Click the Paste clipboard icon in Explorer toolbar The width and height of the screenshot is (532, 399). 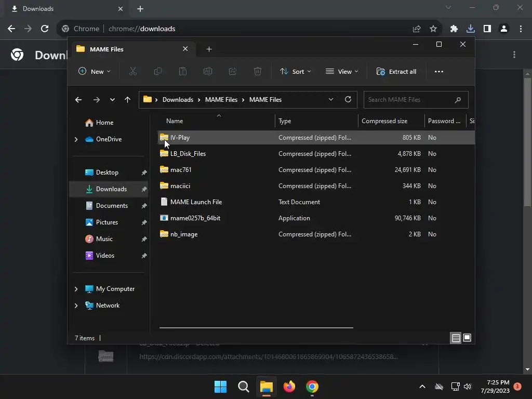[182, 71]
